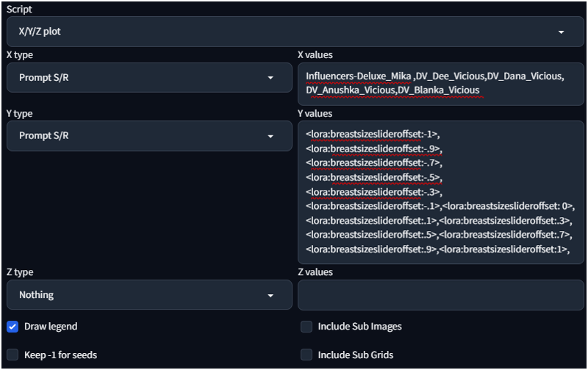This screenshot has height=370, width=588.
Task: Click the Y type dropdown arrow
Action: pyautogui.click(x=270, y=136)
